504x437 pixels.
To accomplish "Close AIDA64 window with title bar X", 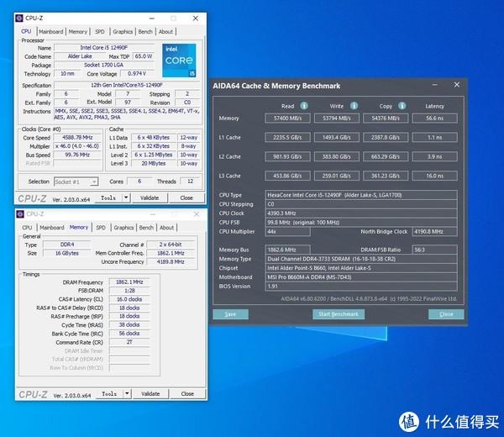I will [x=457, y=85].
